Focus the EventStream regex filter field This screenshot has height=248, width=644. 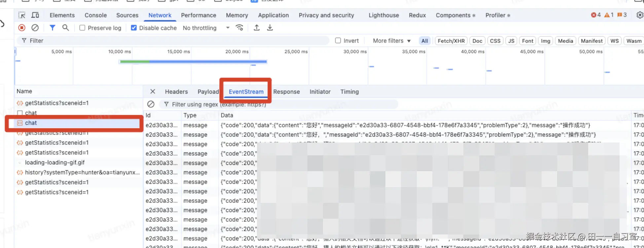279,104
